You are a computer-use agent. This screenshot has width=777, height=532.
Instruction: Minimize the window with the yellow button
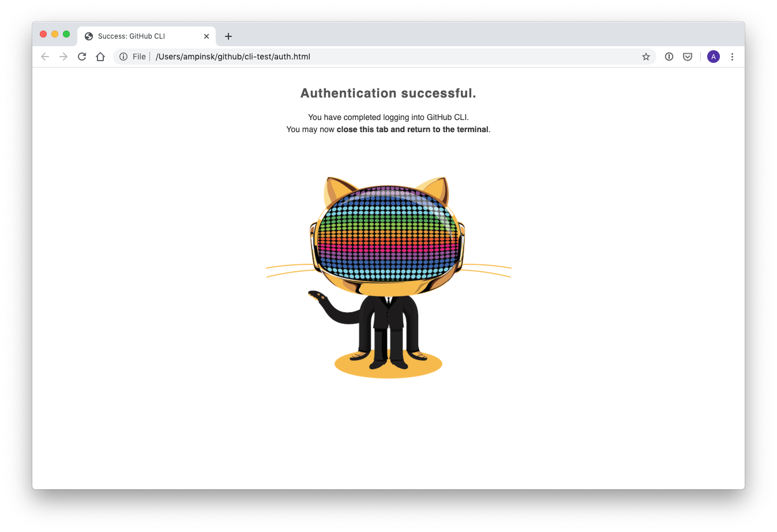point(55,34)
